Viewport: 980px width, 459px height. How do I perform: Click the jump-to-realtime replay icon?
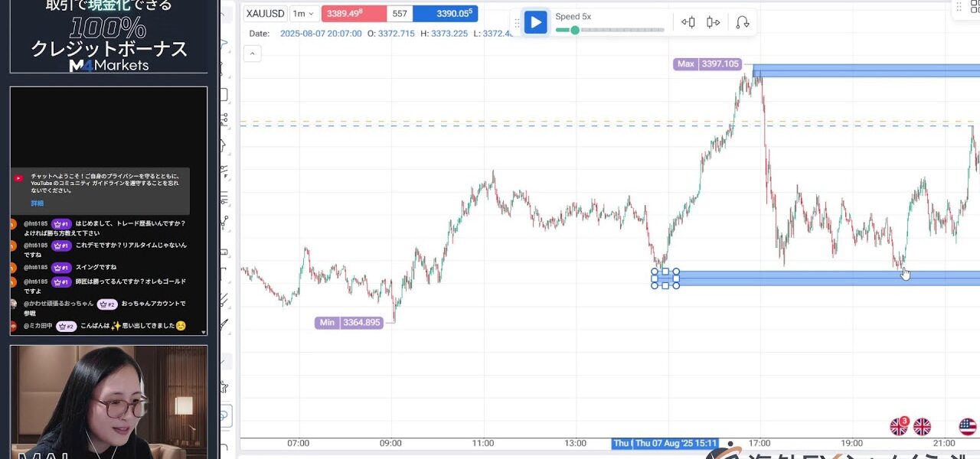[742, 22]
